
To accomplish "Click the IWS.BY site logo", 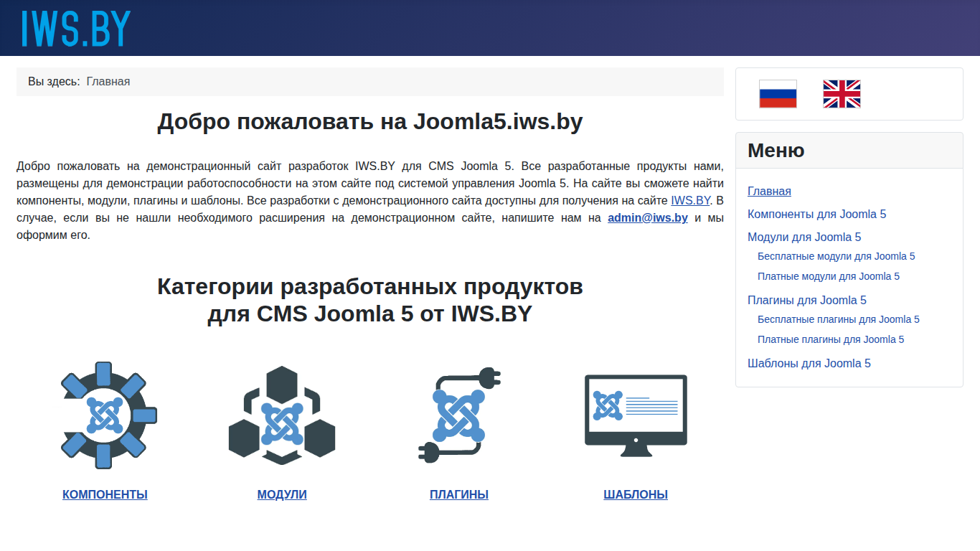I will pos(76,29).
